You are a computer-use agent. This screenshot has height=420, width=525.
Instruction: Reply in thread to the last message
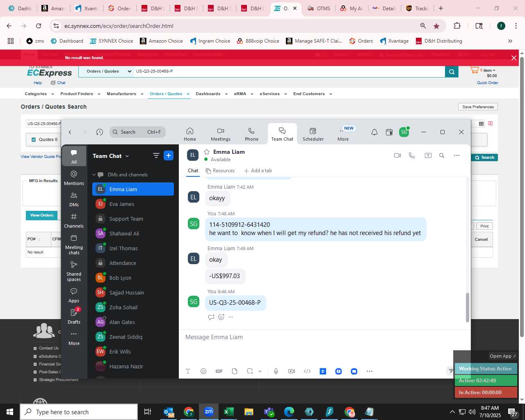pyautogui.click(x=211, y=317)
